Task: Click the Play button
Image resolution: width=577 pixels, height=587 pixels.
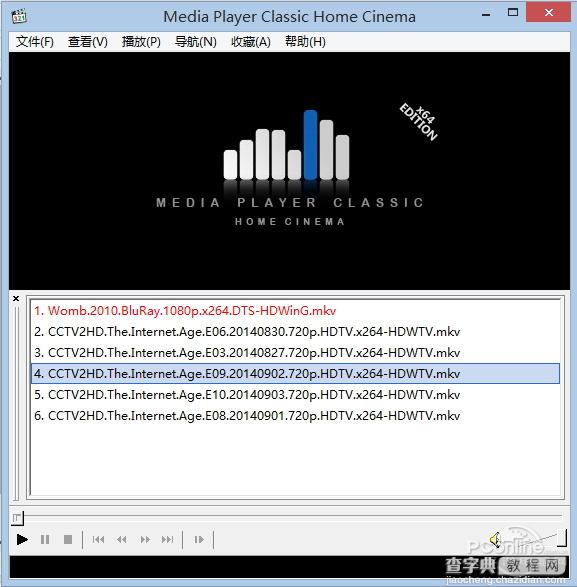Action: (22, 539)
